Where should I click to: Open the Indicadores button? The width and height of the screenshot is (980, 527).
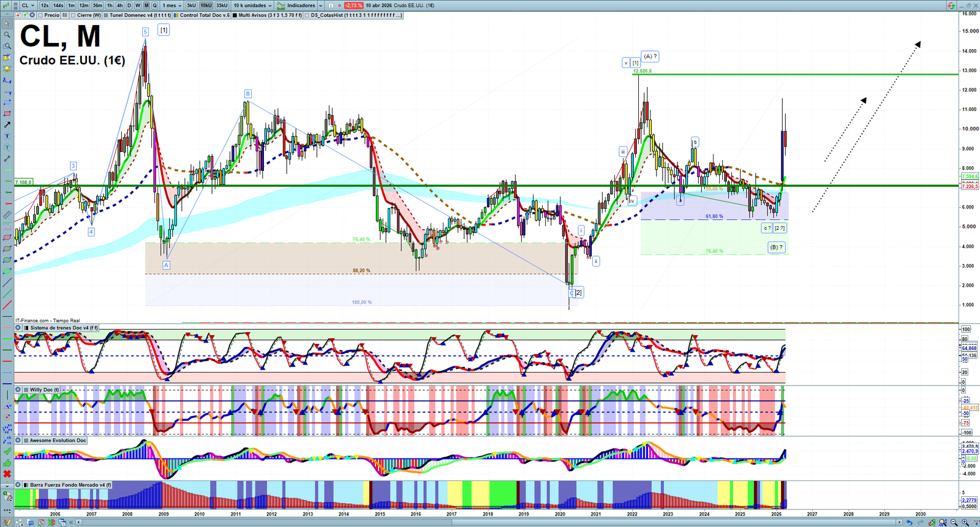click(296, 6)
